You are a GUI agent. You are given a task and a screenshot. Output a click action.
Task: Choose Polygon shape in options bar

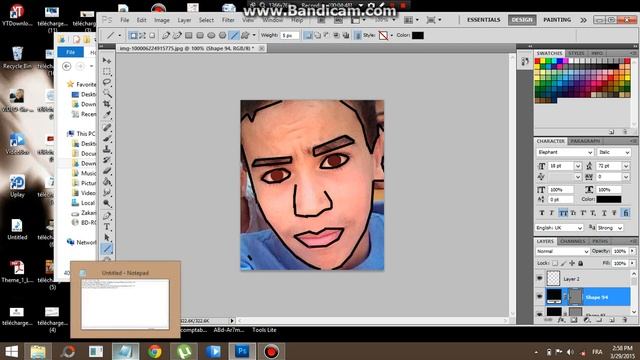pos(222,36)
